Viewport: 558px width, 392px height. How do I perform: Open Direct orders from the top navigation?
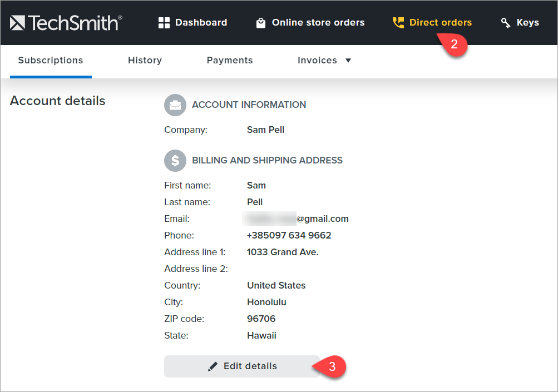pyautogui.click(x=440, y=22)
